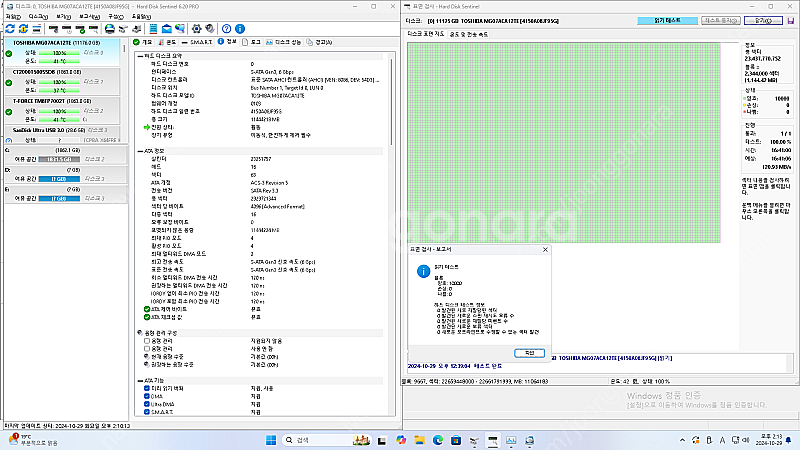The image size is (800, 450).
Task: Click the 테스트 중지 button
Action: 720,20
